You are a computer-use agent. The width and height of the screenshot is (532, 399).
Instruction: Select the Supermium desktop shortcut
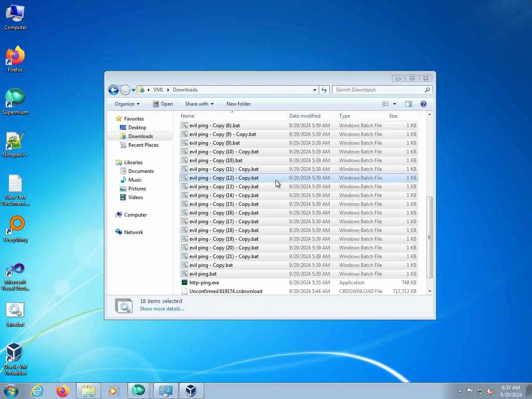coord(15,102)
